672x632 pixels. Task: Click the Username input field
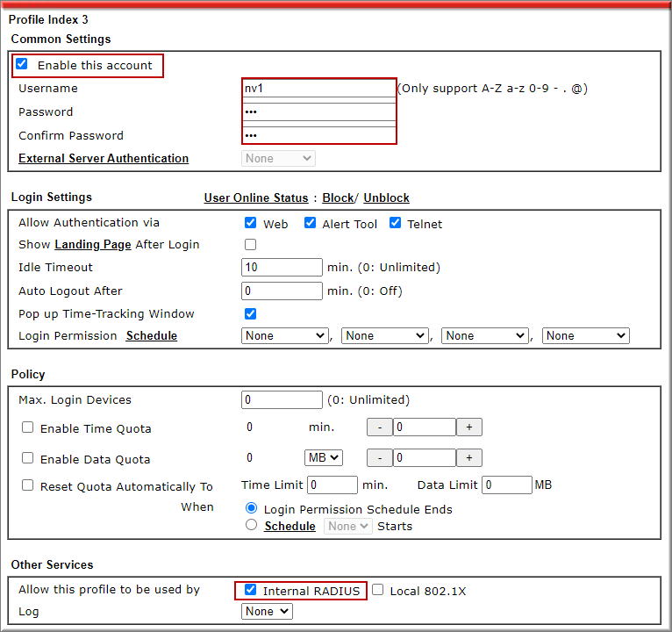(318, 89)
